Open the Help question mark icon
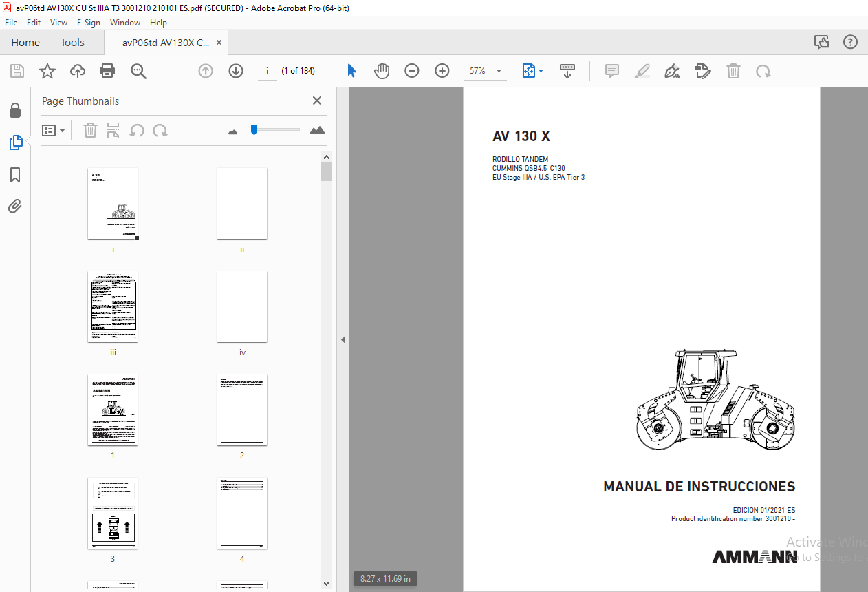 851,42
